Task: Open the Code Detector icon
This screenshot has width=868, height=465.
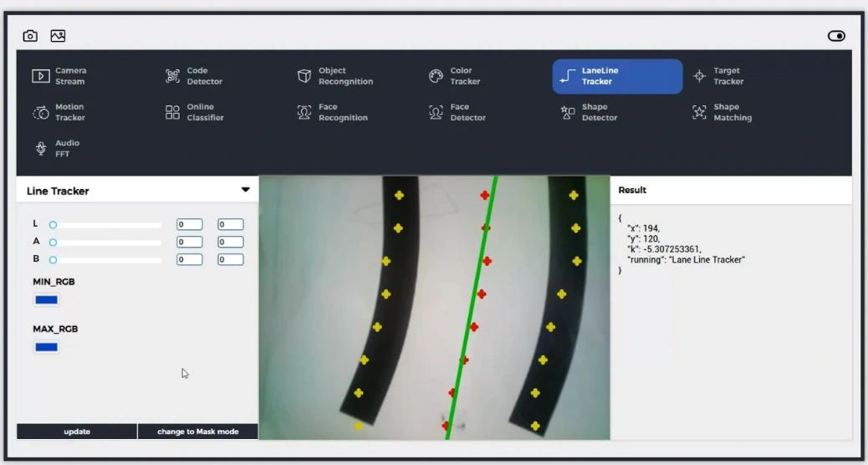Action: 173,76
